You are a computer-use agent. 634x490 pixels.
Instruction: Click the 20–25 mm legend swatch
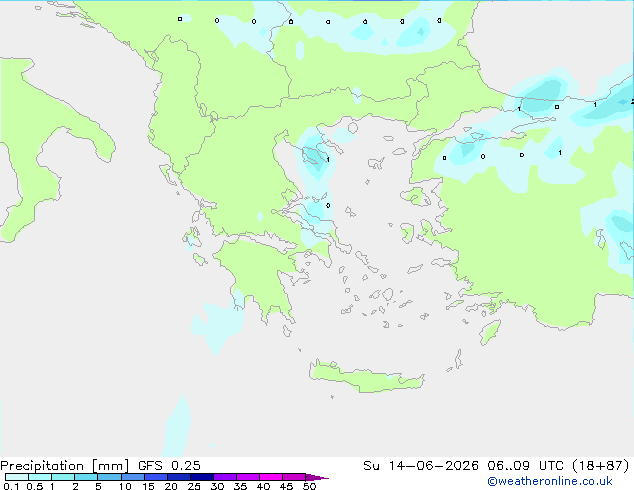tap(179, 477)
